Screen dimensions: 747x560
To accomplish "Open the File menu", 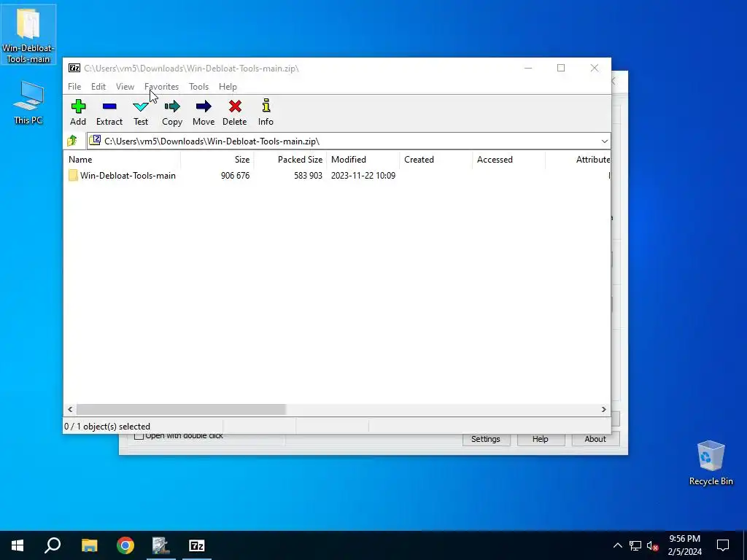I will point(74,87).
